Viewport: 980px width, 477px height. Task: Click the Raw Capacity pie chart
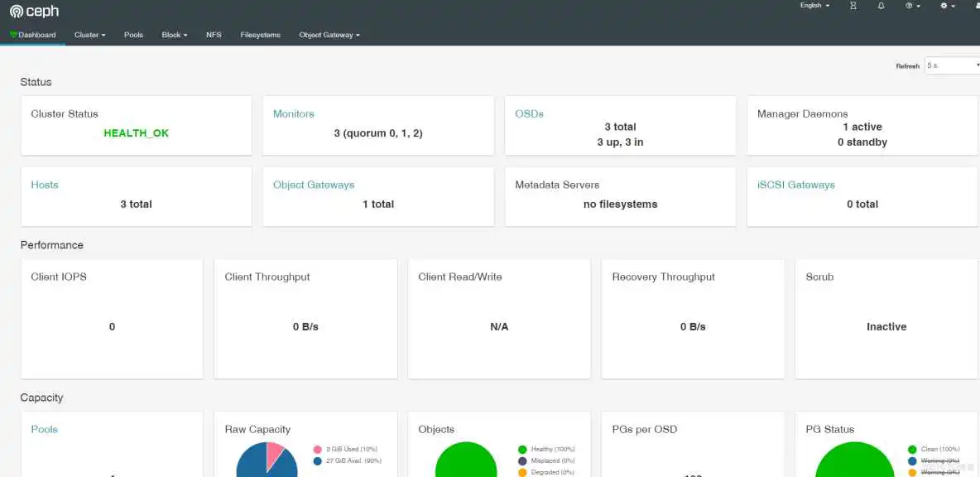(267, 460)
